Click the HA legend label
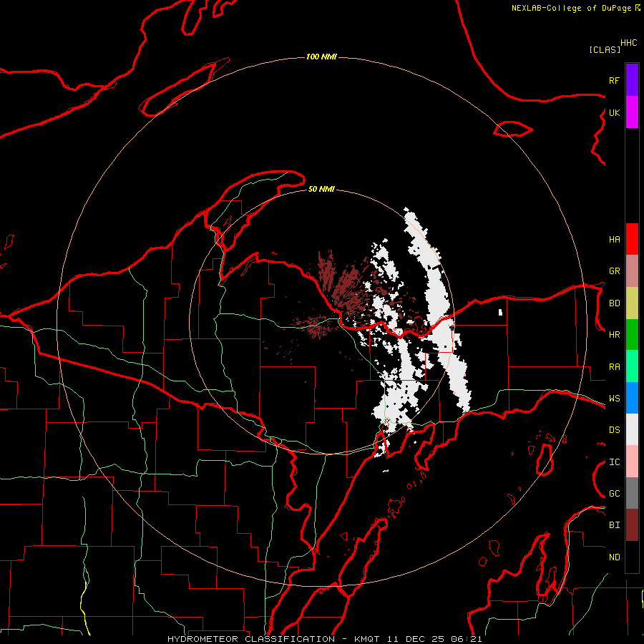This screenshot has height=644, width=644. click(614, 240)
